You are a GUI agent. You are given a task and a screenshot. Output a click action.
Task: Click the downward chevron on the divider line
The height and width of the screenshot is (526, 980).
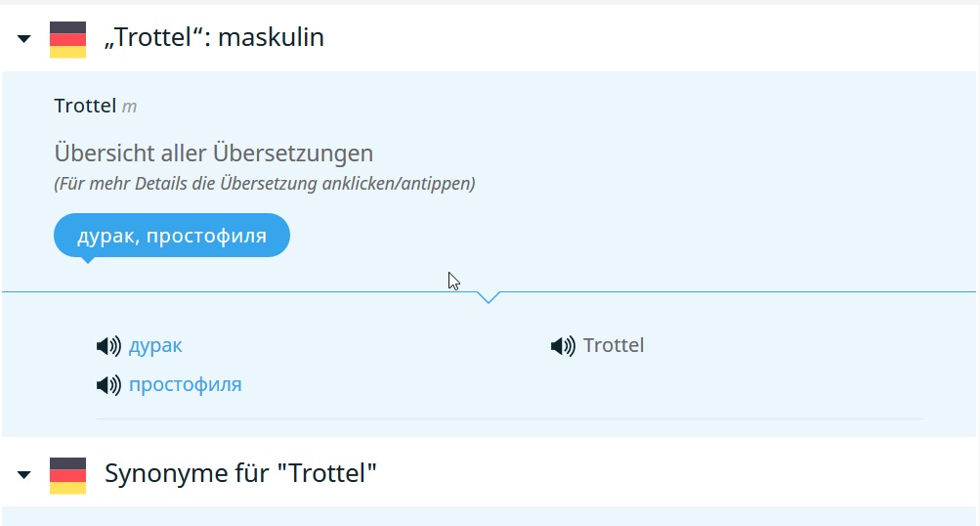click(x=489, y=297)
